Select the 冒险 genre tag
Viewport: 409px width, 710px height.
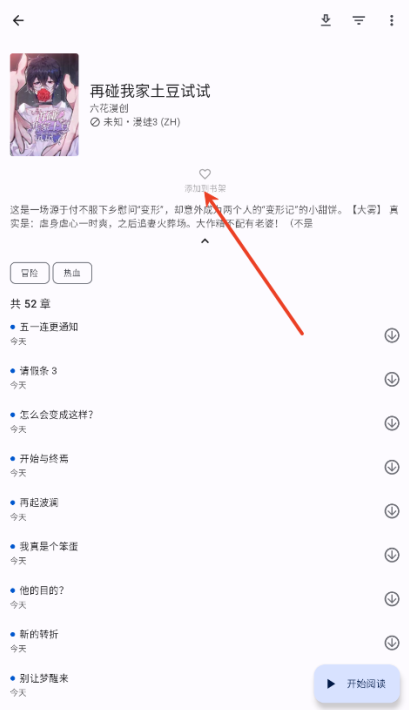[30, 273]
